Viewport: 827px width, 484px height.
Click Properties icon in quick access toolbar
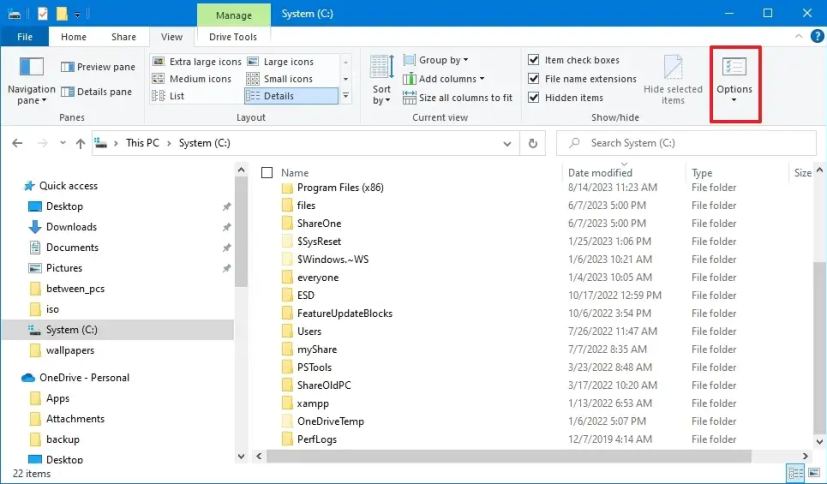(43, 14)
